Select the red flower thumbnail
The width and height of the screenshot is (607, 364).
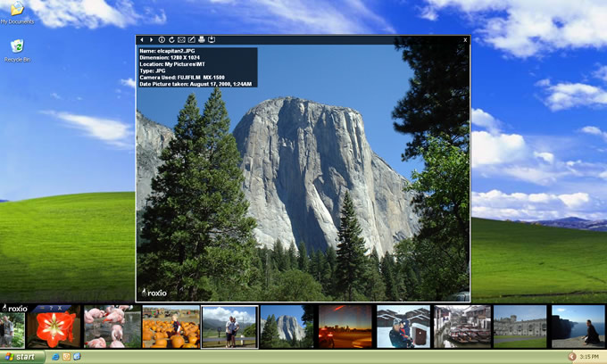54,327
